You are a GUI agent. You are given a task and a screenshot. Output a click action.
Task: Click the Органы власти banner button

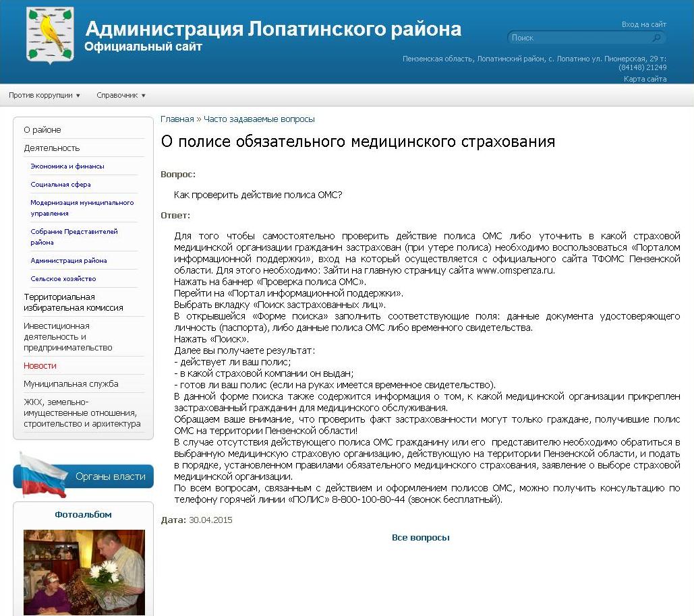(x=84, y=476)
